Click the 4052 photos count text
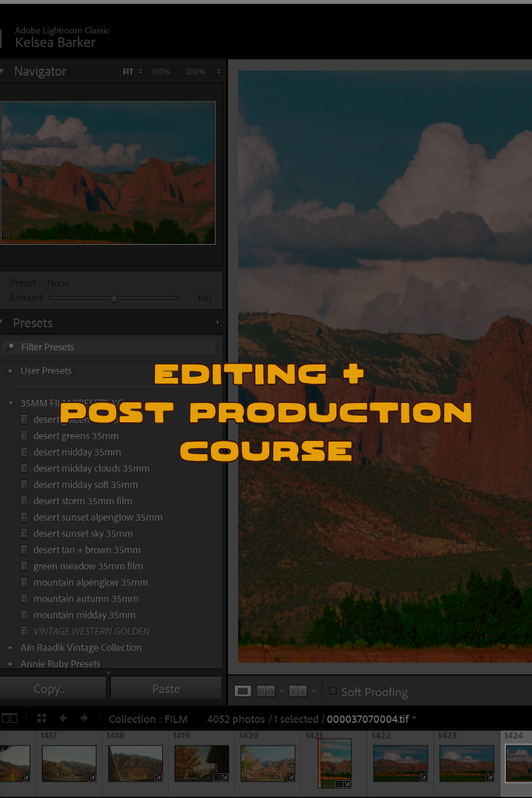 (235, 719)
